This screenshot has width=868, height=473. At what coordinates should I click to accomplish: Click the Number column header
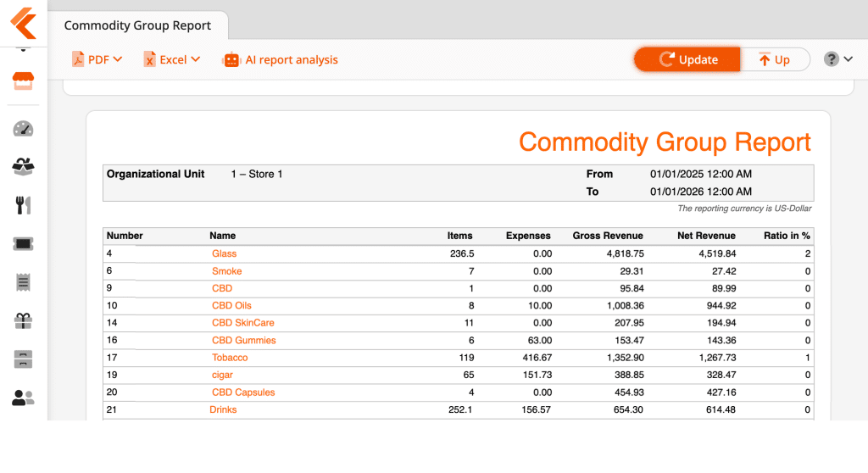(125, 236)
